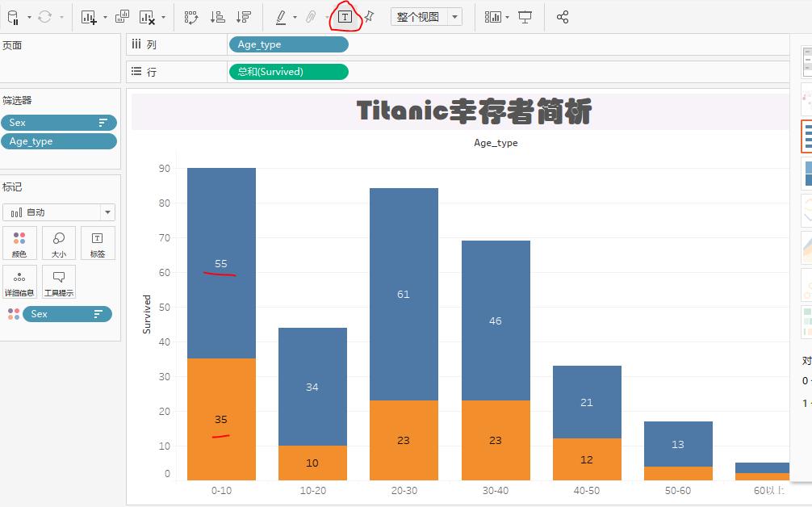
Task: Click the blue 0-10 bar segment labeled 55
Action: pyautogui.click(x=222, y=263)
